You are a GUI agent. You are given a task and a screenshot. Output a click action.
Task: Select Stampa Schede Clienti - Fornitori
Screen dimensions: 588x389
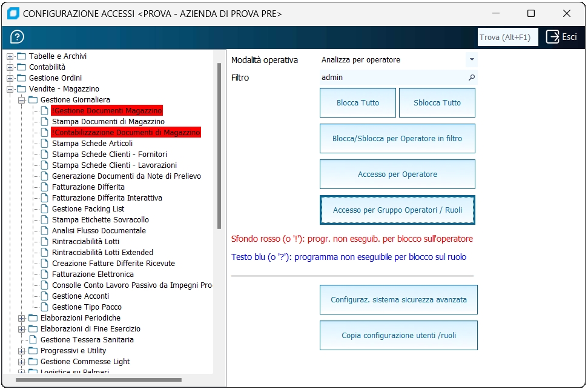pyautogui.click(x=110, y=154)
